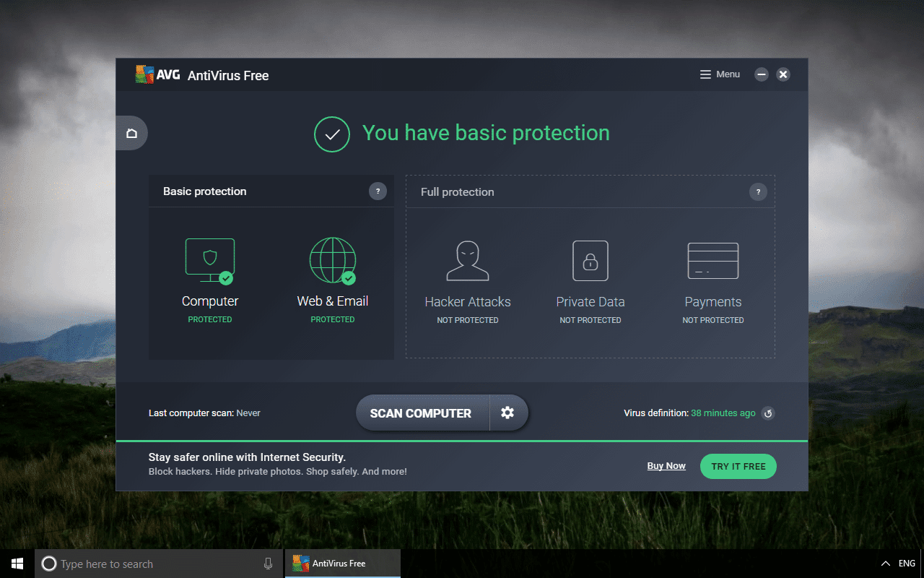Open Basic protection help question mark
The width and height of the screenshot is (924, 578).
tap(378, 191)
